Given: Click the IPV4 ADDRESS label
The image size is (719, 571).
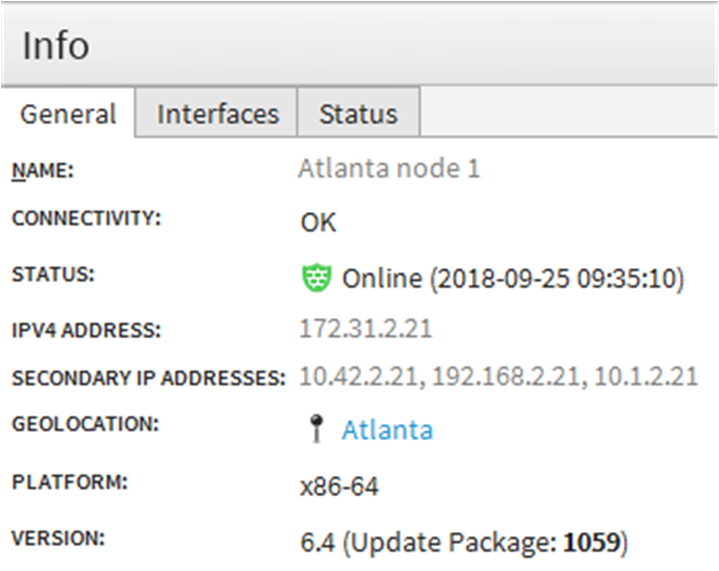Looking at the screenshot, I should coord(87,330).
